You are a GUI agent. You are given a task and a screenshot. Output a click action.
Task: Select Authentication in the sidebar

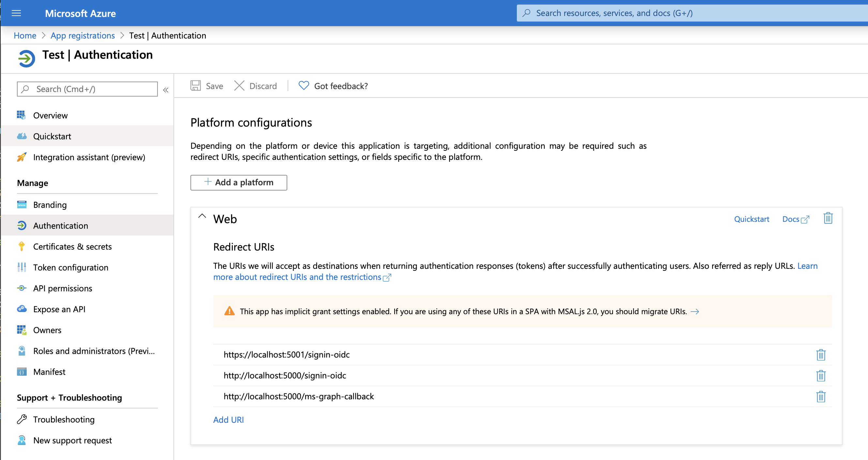[87, 226]
